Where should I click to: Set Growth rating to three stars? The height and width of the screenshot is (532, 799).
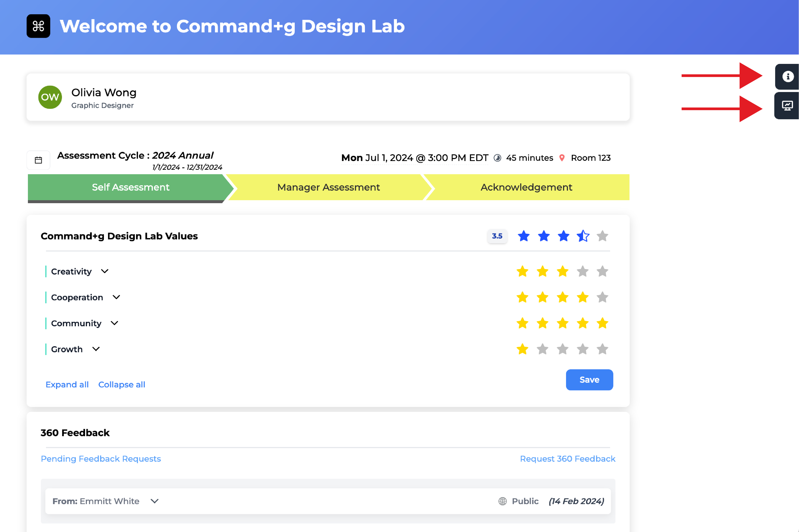(x=563, y=349)
